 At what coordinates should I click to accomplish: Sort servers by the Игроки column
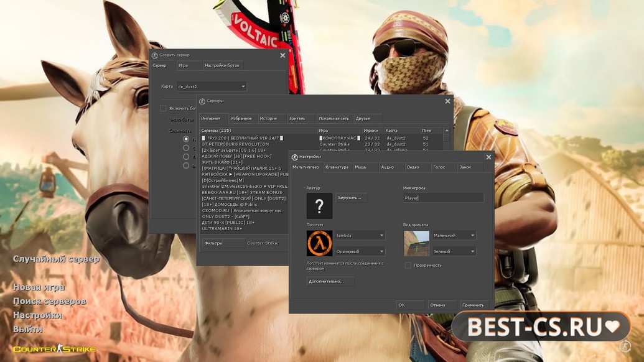pos(373,131)
